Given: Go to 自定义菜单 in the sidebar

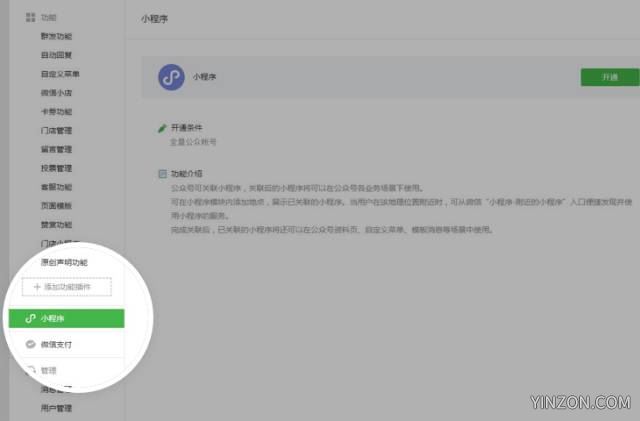Looking at the screenshot, I should (60, 74).
